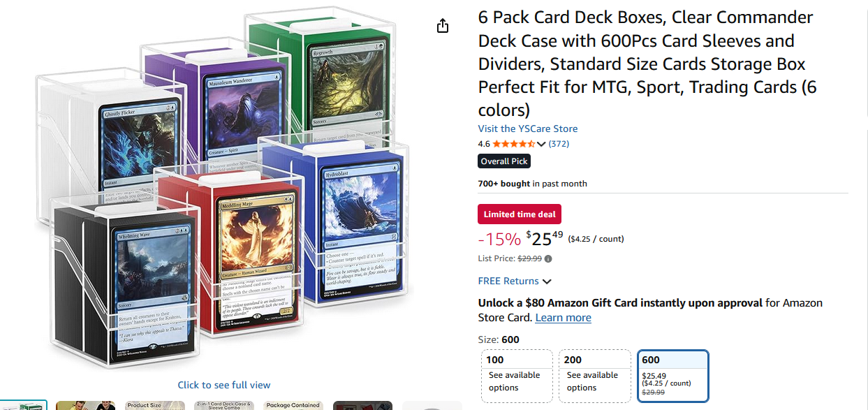
Task: Select the 200 size option
Action: pos(596,376)
